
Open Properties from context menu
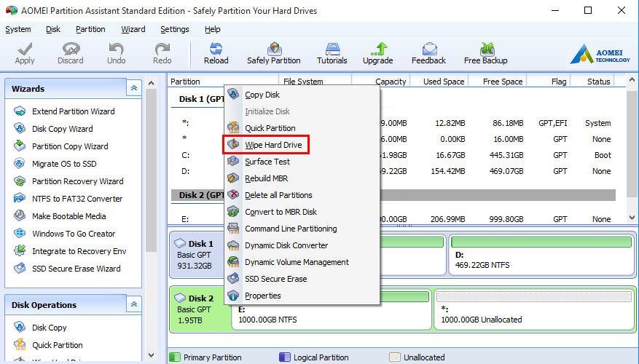pos(302,296)
